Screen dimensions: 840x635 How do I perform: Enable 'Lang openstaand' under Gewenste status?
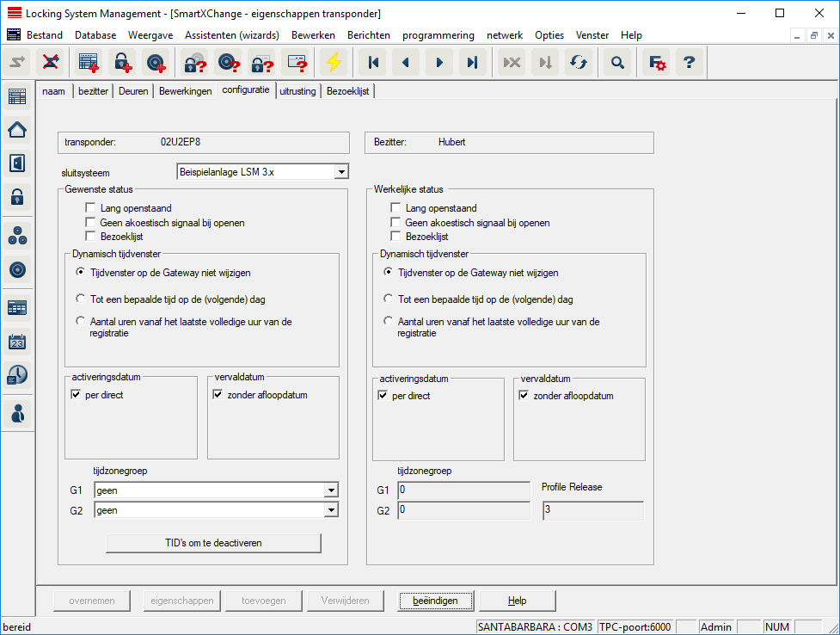90,208
